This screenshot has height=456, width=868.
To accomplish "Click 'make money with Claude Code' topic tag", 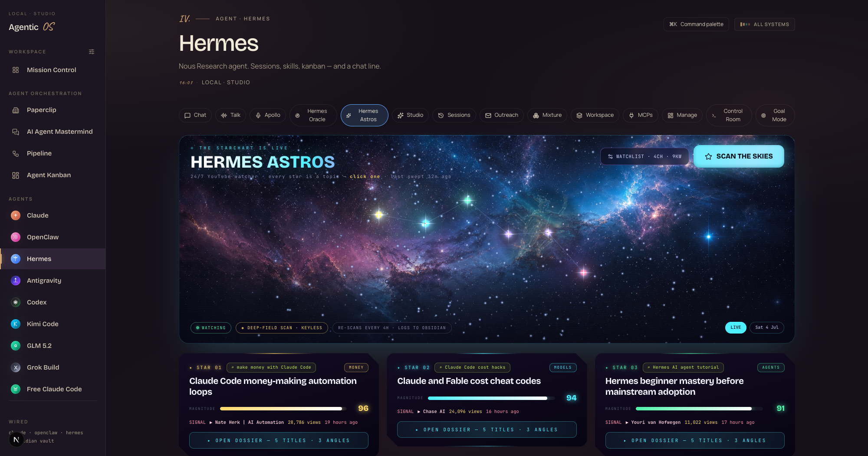I will pyautogui.click(x=271, y=367).
